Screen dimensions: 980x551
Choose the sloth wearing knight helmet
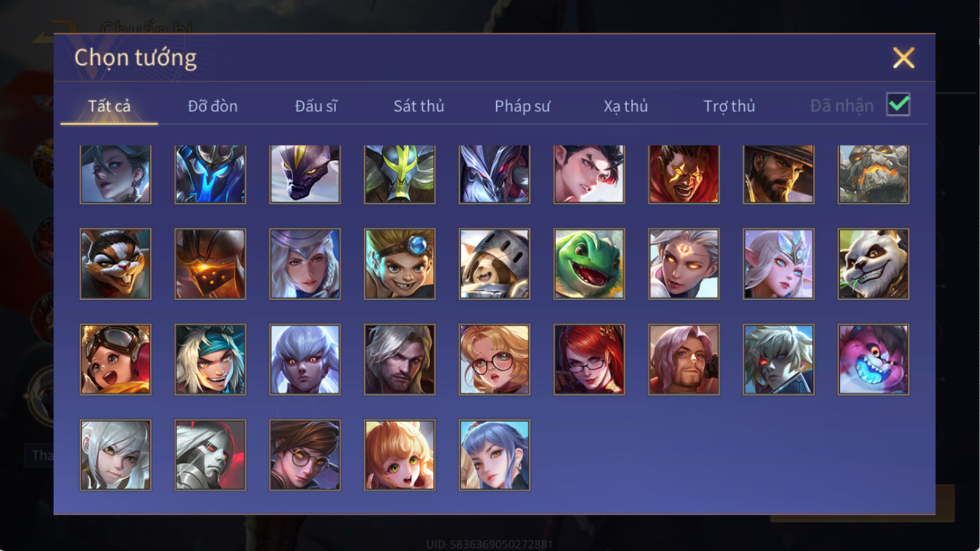[494, 264]
